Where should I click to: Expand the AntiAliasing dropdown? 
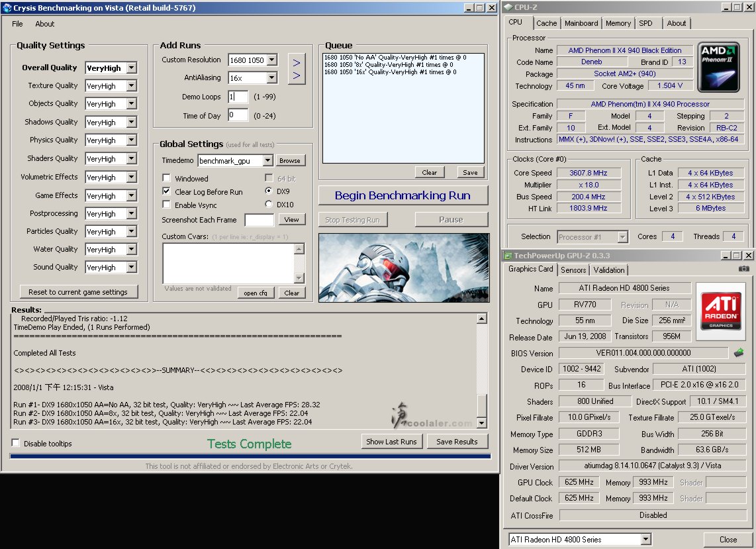tap(272, 77)
